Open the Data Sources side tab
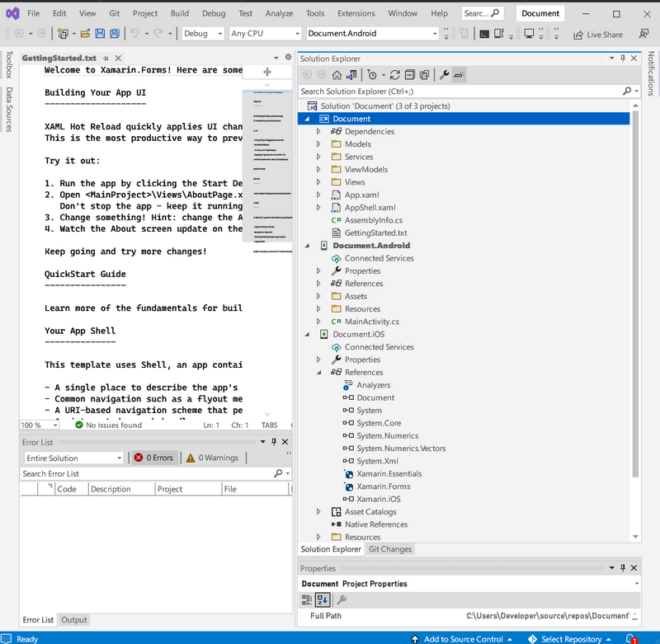660x644 pixels. point(9,110)
